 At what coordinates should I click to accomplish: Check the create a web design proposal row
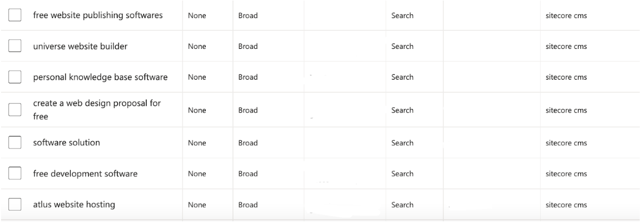click(15, 110)
